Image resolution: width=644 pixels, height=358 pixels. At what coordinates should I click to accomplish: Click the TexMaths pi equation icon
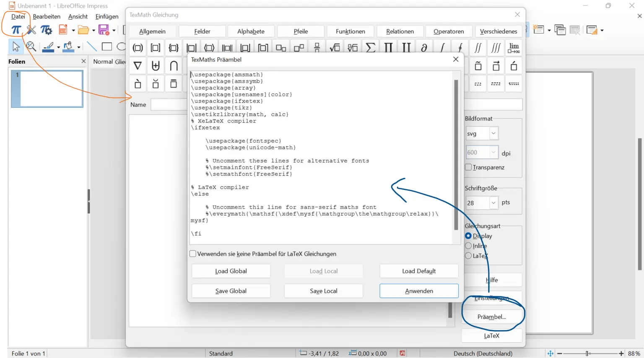point(16,30)
